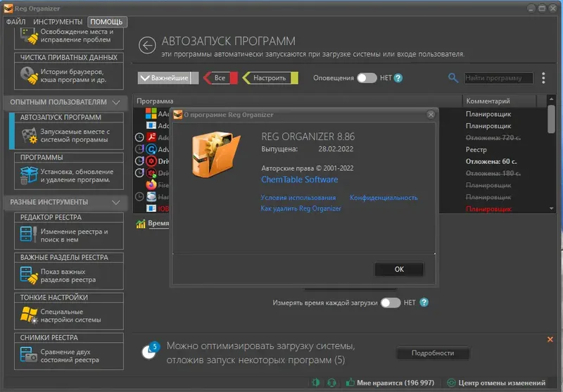
Task: Select the Важнейшие filter dropdown
Action: click(x=168, y=78)
